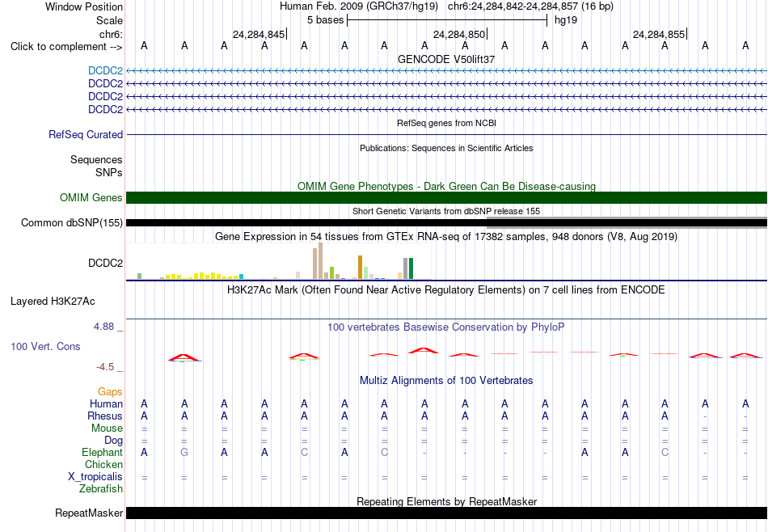Click the Human alignment row label
The image size is (768, 532).
(x=106, y=403)
